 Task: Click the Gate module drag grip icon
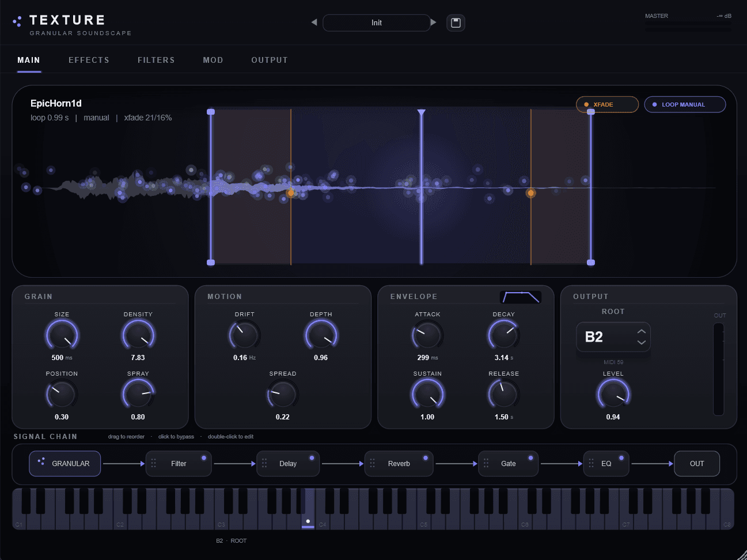pyautogui.click(x=486, y=463)
